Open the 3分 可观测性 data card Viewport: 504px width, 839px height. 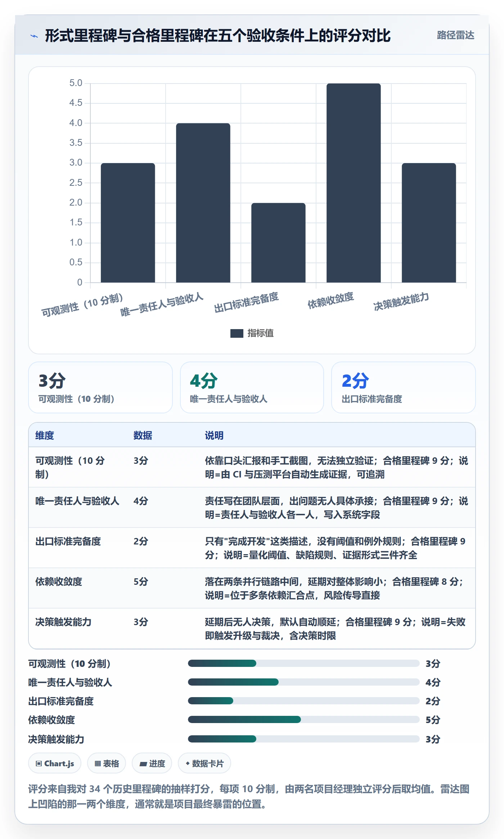(100, 387)
